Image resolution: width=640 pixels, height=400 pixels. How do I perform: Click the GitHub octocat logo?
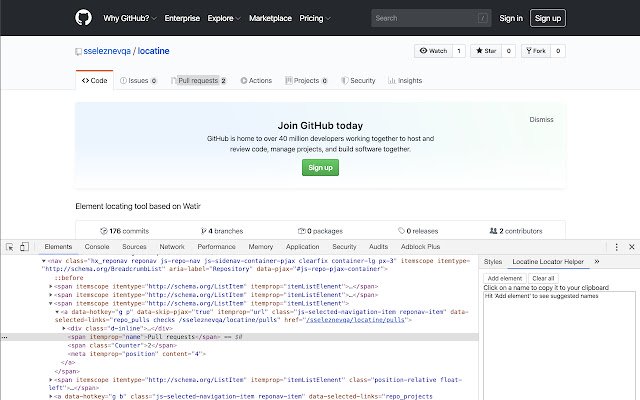pyautogui.click(x=83, y=18)
